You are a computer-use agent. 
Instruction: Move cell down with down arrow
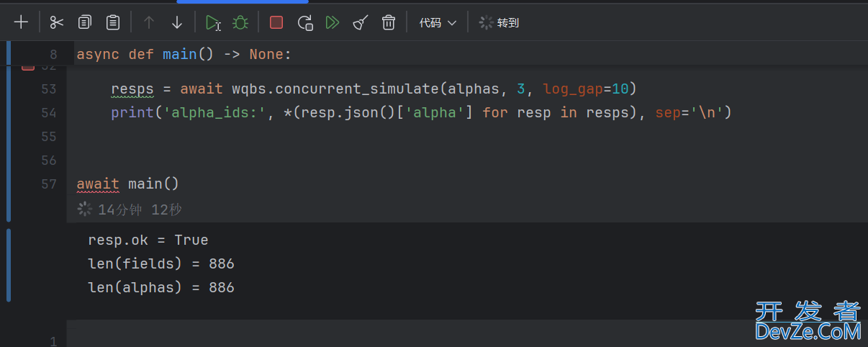tap(177, 22)
